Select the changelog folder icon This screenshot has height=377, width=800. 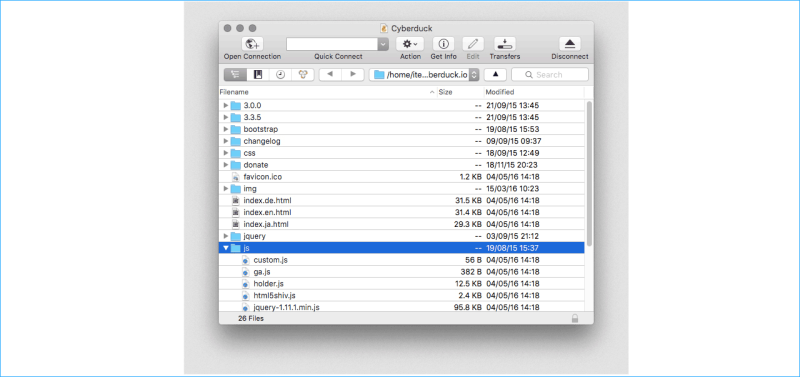[x=235, y=141]
